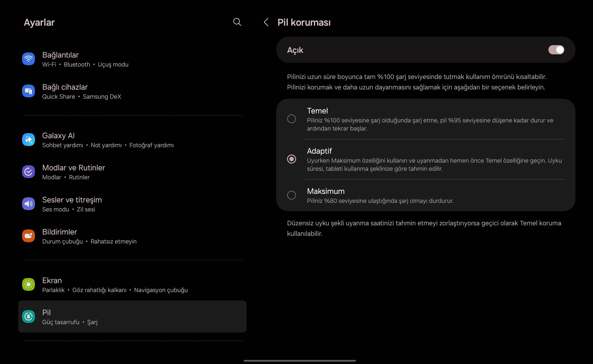Click 'Parlaklık • Göz rahatlığı kalkanı' subtitle

pyautogui.click(x=115, y=290)
